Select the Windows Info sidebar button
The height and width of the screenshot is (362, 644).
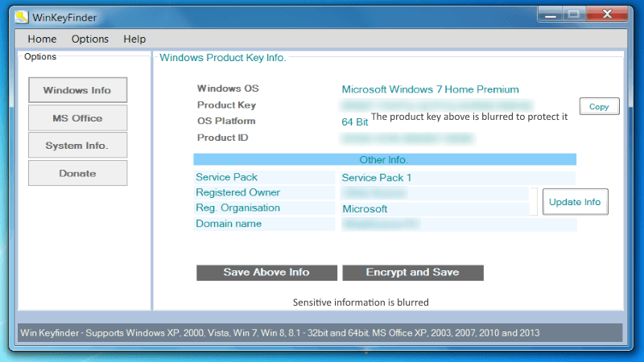pyautogui.click(x=77, y=90)
